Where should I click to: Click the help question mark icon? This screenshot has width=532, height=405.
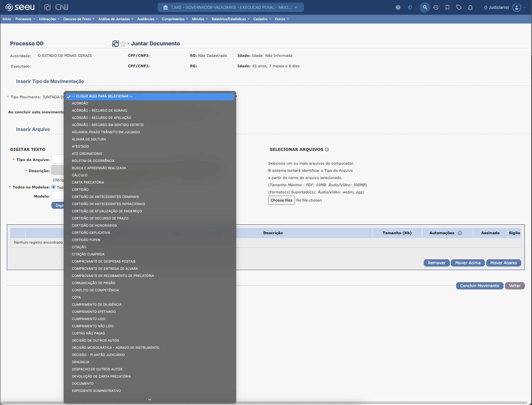(398, 7)
